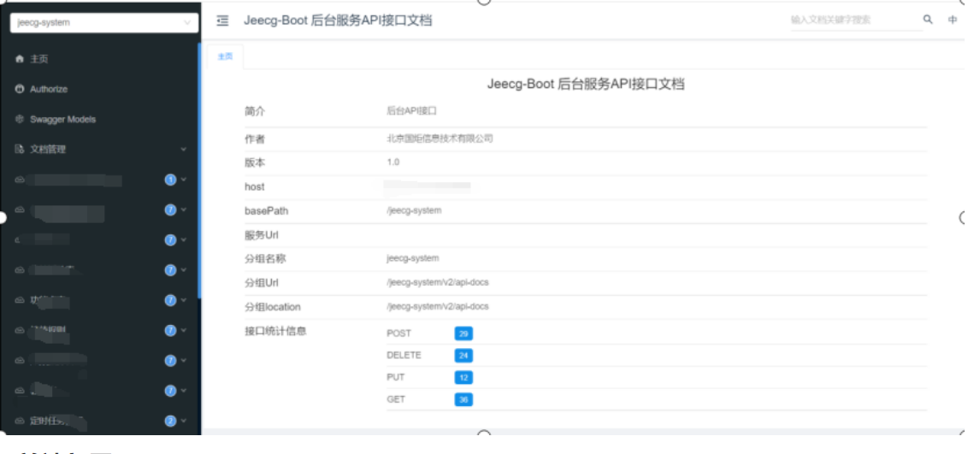
Task: Expand the 文档管理 menu
Action: coord(101,150)
